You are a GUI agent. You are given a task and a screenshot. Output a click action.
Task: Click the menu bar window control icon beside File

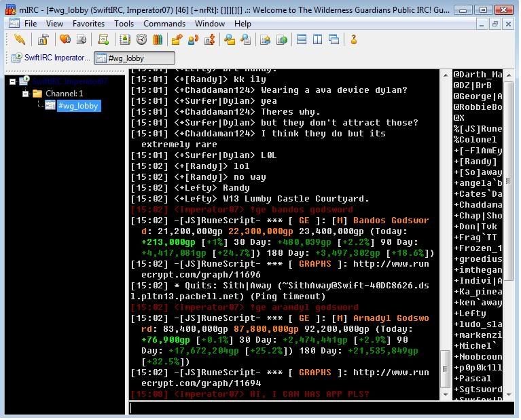coord(14,23)
